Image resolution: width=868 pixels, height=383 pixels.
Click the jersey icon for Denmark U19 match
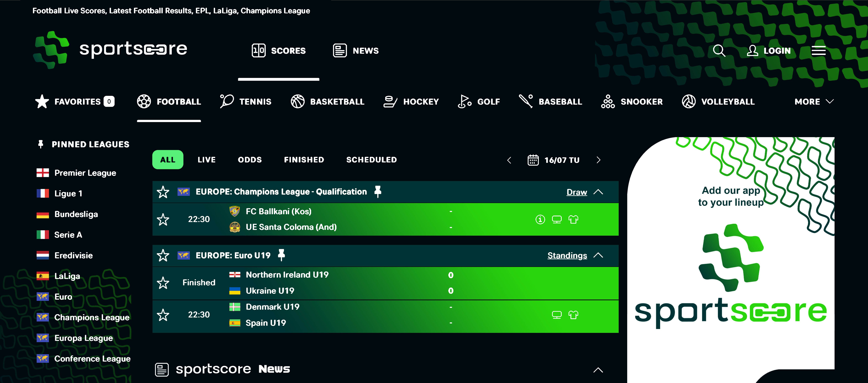573,315
